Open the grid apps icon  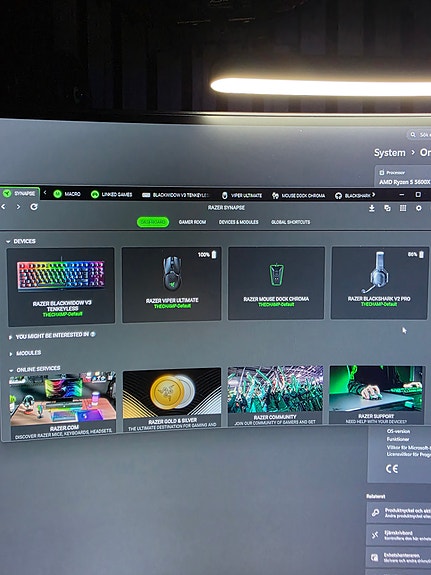pyautogui.click(x=403, y=208)
